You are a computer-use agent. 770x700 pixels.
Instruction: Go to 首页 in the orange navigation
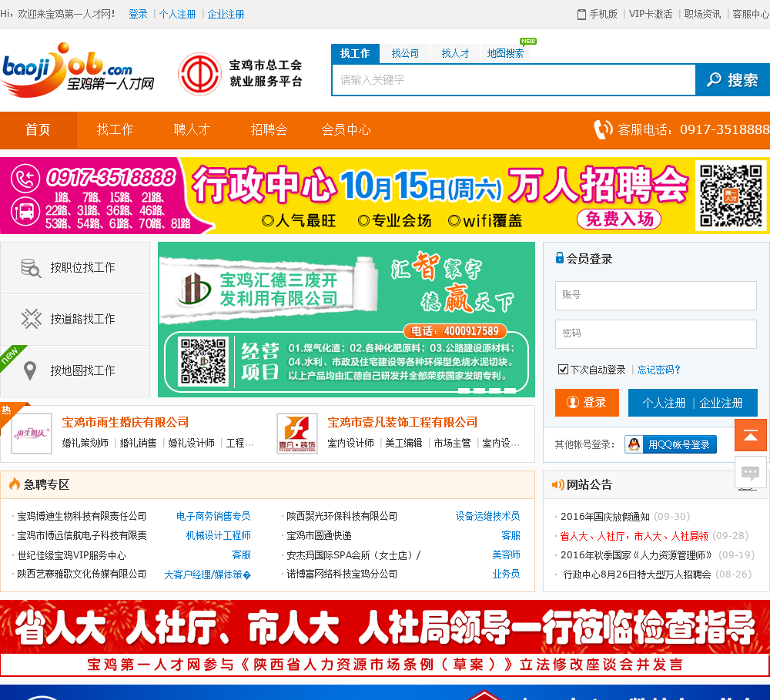[38, 129]
